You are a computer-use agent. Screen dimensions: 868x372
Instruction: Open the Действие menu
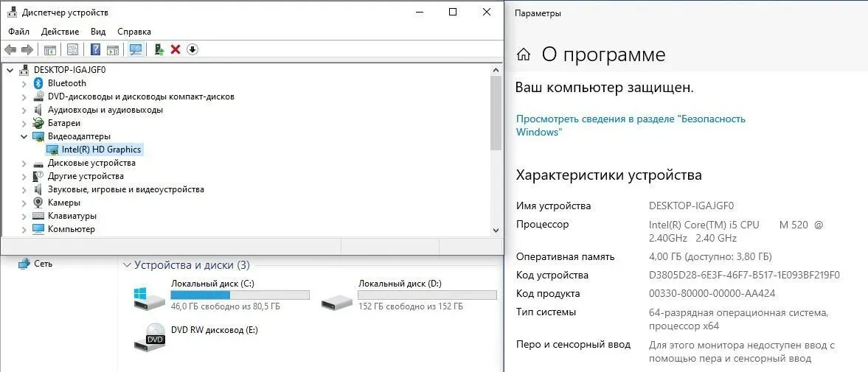pos(60,32)
